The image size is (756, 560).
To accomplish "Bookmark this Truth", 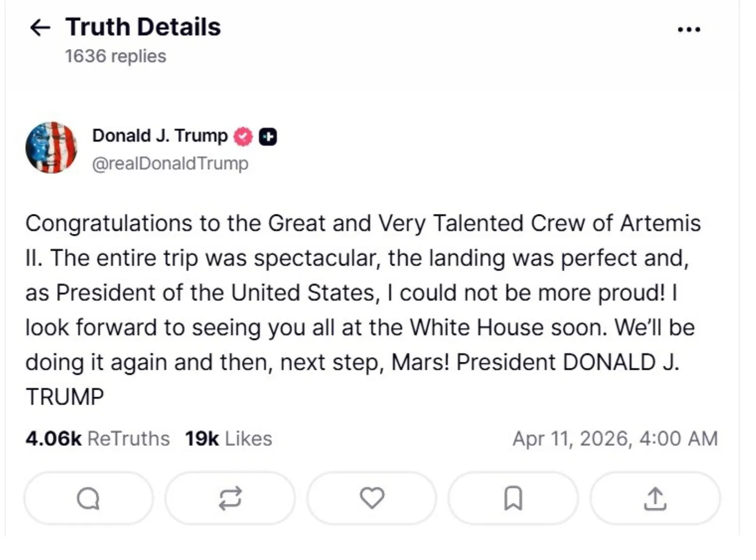I will pos(513,498).
